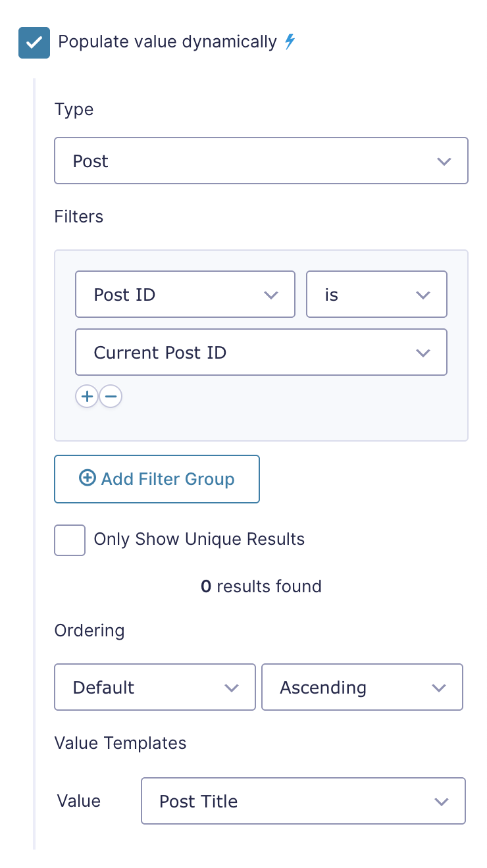This screenshot has width=487, height=868.
Task: Click the Only Show Unique Results label
Action: (199, 540)
